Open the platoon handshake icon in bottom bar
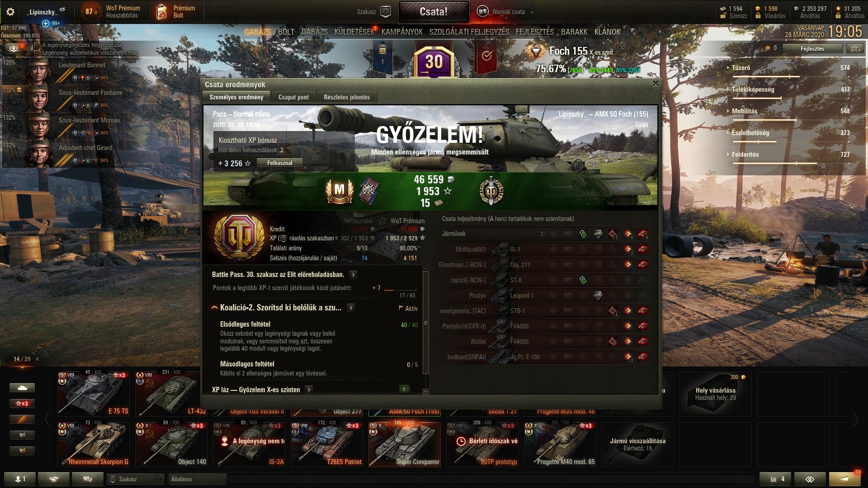The width and height of the screenshot is (868, 488). (x=54, y=479)
